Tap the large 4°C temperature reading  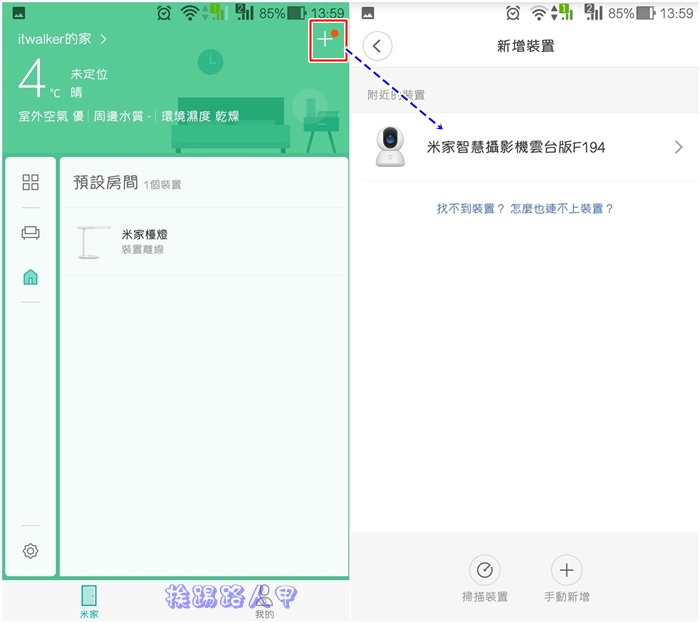[38, 79]
